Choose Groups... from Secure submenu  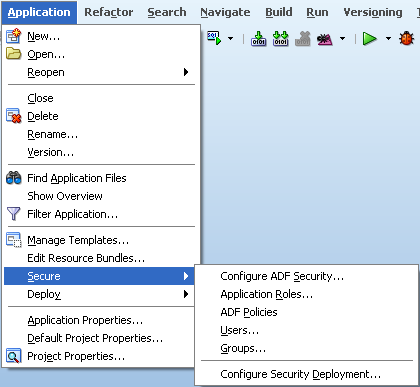[306, 348]
